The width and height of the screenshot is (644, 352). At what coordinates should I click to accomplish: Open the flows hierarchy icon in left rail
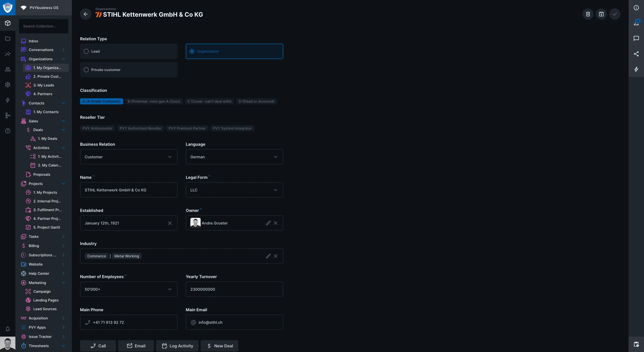tap(8, 115)
